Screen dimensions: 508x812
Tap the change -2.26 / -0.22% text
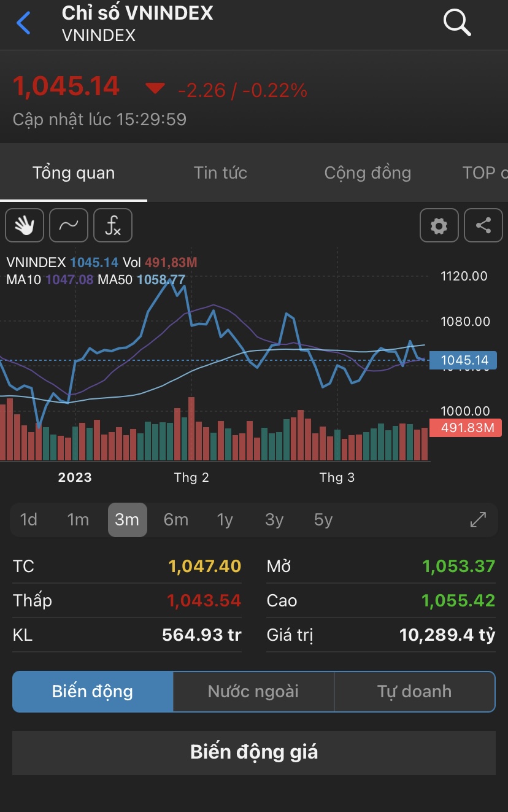point(243,91)
